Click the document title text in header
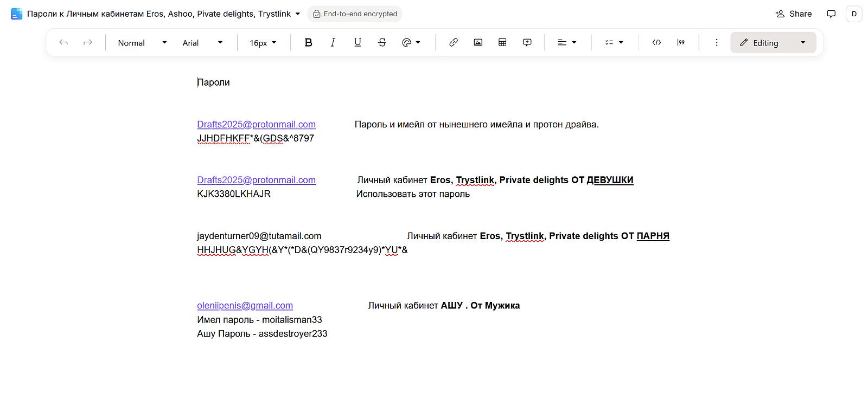Screen dimensions: 868x406 [159, 14]
